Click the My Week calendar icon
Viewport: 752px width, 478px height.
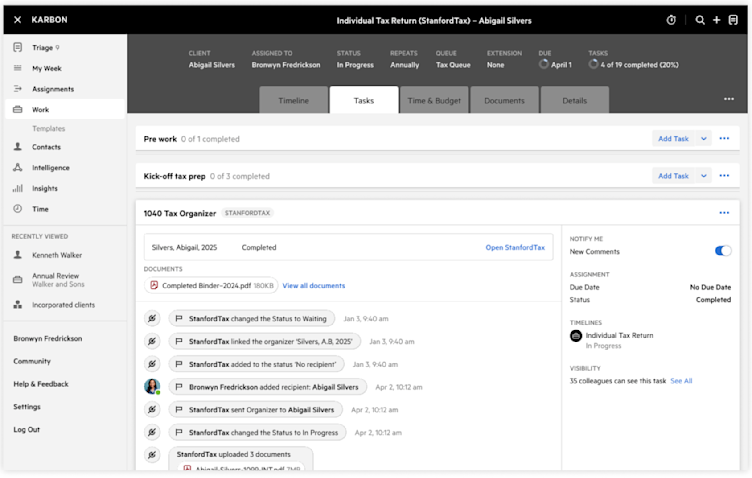point(18,68)
